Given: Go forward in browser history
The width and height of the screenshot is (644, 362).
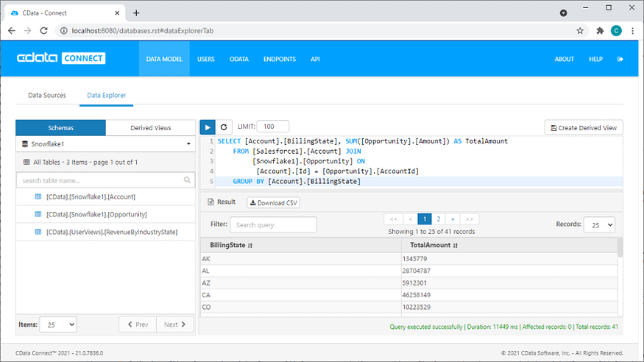Looking at the screenshot, I should [x=27, y=31].
